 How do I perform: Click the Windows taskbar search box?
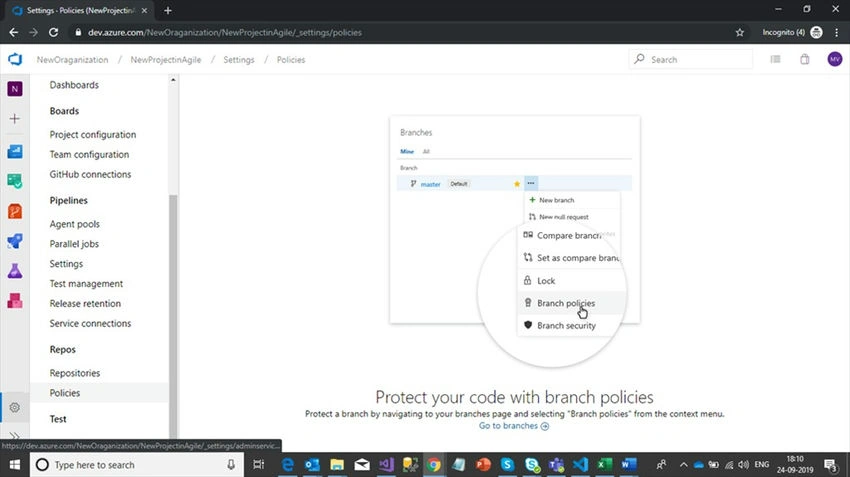(136, 465)
